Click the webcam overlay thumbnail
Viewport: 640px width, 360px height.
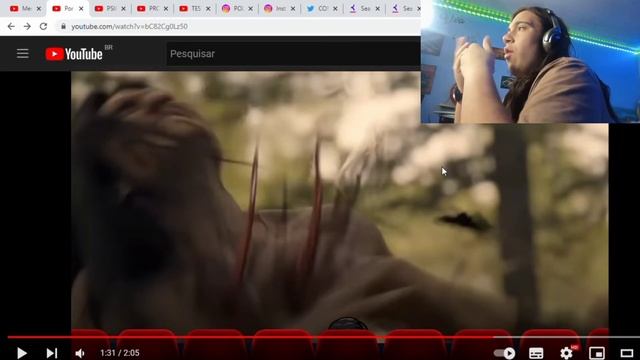tap(530, 61)
